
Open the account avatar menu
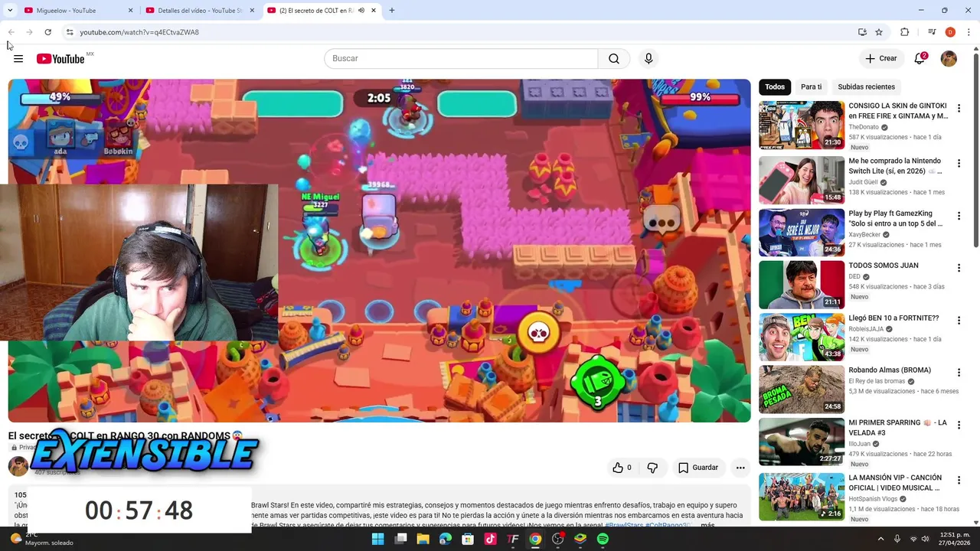point(949,59)
